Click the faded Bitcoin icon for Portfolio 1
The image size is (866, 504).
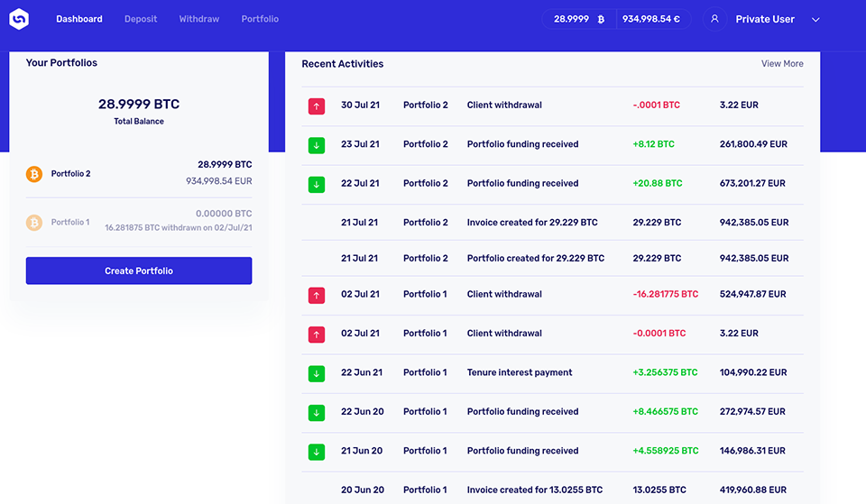(x=34, y=223)
